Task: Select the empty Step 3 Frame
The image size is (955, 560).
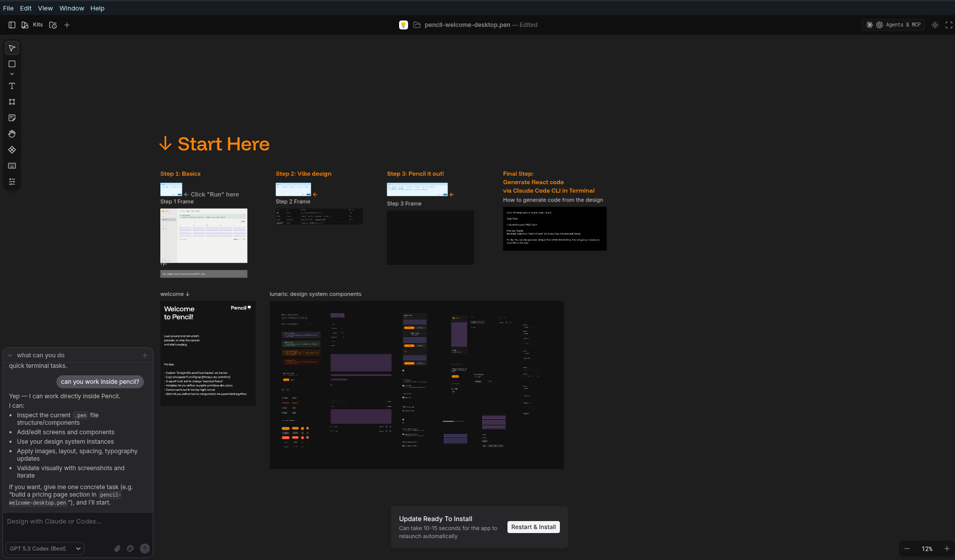Action: click(431, 238)
